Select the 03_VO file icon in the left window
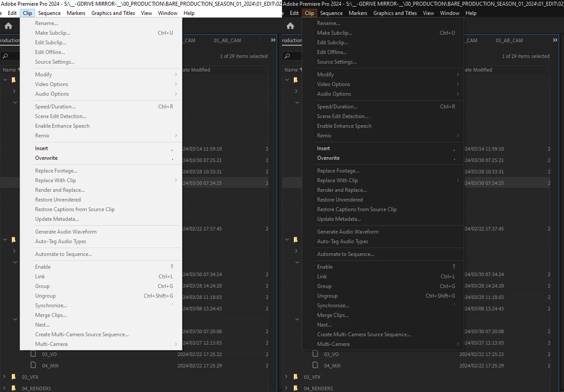 pos(33,354)
